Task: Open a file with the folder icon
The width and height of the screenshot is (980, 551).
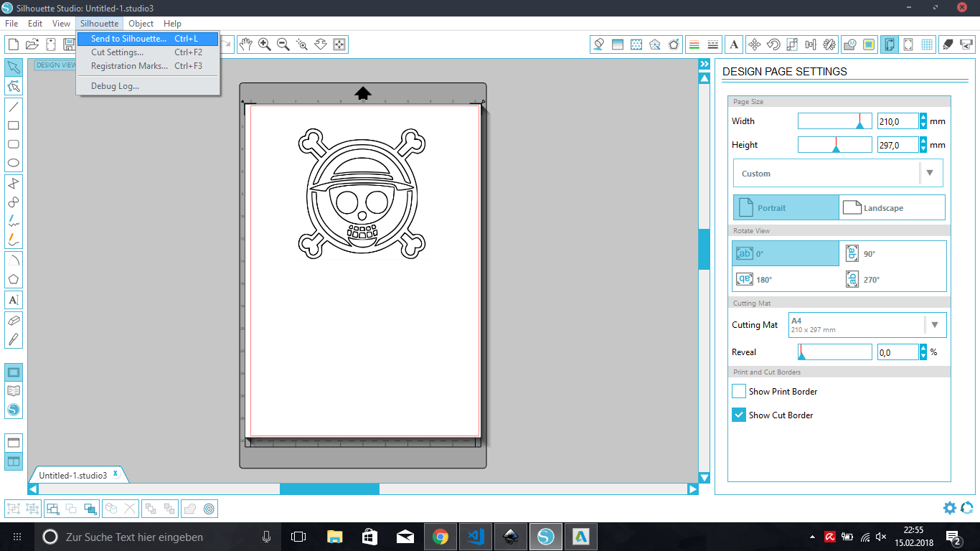Action: (x=32, y=44)
